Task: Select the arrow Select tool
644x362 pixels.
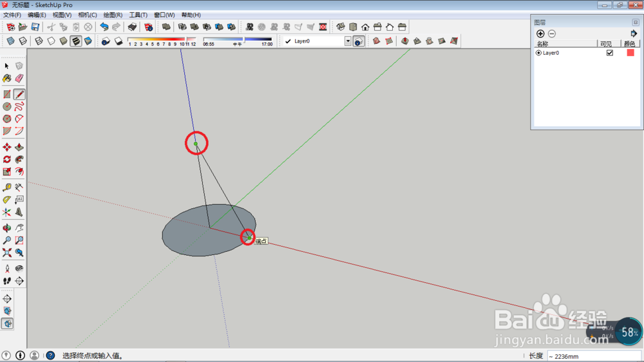Action: pyautogui.click(x=6, y=66)
